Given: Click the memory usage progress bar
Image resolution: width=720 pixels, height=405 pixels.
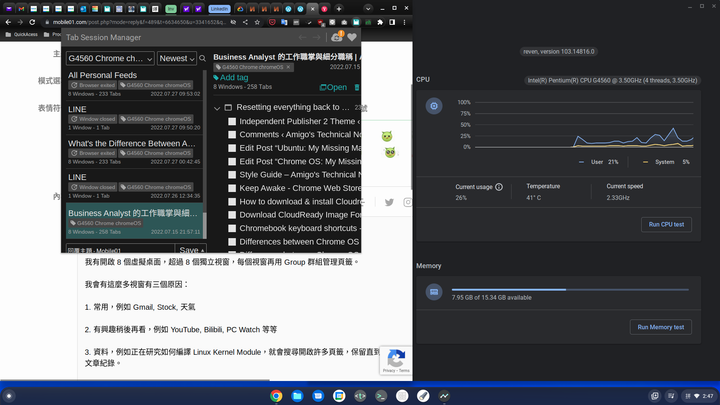Looking at the screenshot, I should point(570,290).
